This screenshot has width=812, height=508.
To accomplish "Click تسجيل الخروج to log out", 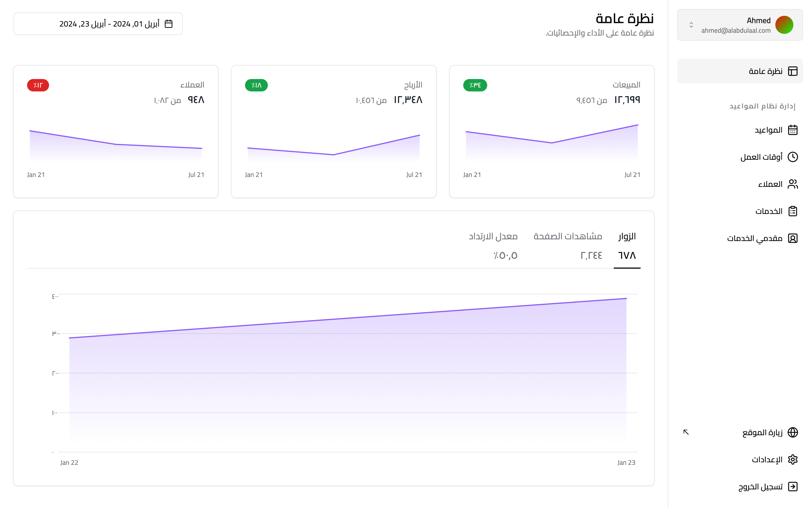I will pos(740,487).
